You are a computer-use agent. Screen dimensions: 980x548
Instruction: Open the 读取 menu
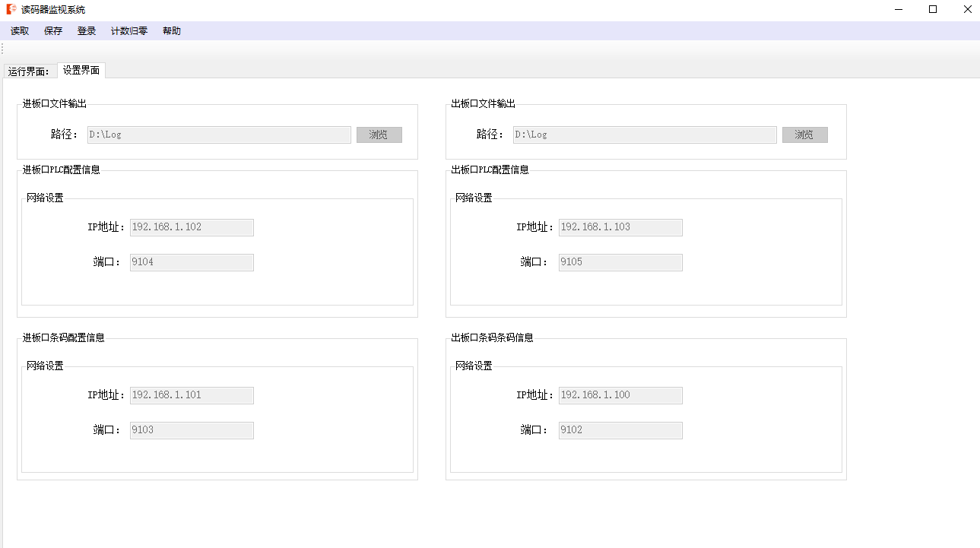[x=20, y=31]
